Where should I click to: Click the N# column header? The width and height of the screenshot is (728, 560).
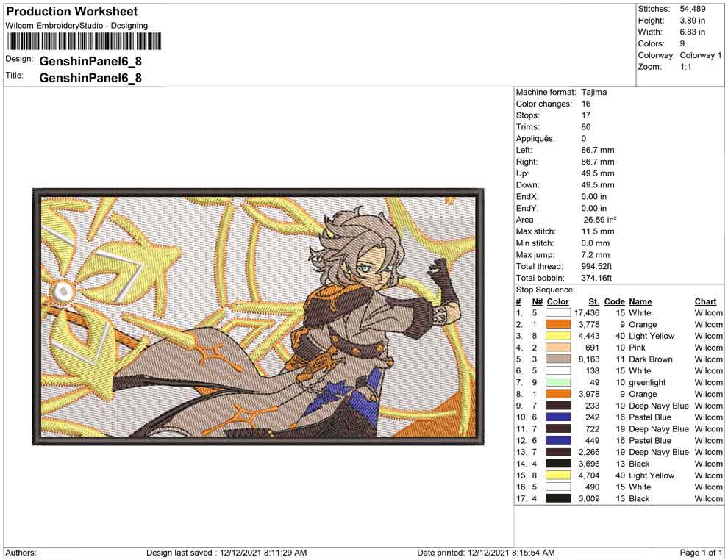click(538, 301)
